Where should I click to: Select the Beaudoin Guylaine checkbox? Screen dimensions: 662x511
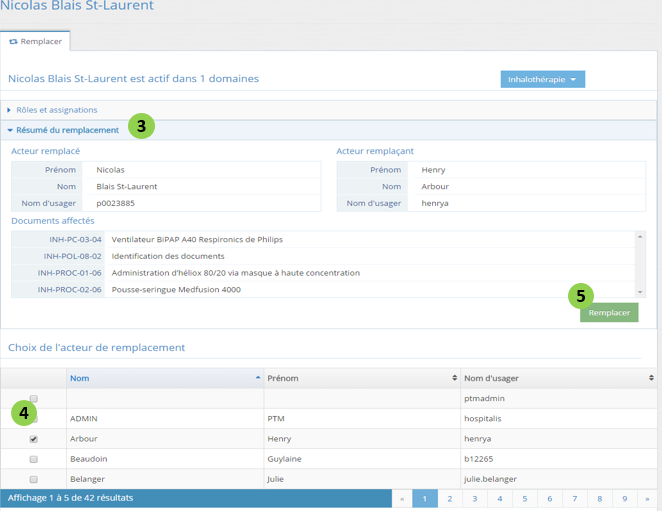click(x=34, y=459)
